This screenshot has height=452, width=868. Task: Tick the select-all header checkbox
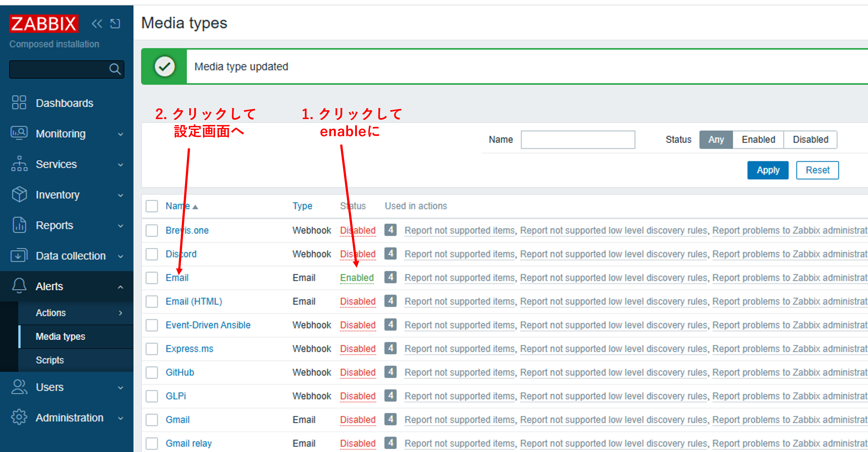click(x=152, y=206)
